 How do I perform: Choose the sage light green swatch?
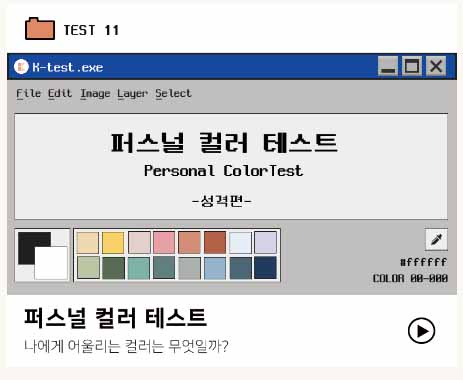click(x=88, y=268)
